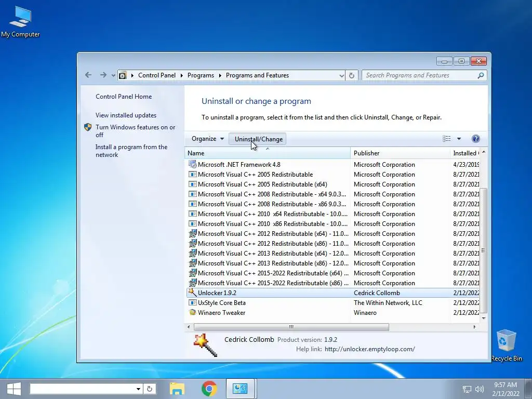The image size is (532, 399).
Task: Click the Unlocker 1.9.2 wand icon in list
Action: pos(192,292)
